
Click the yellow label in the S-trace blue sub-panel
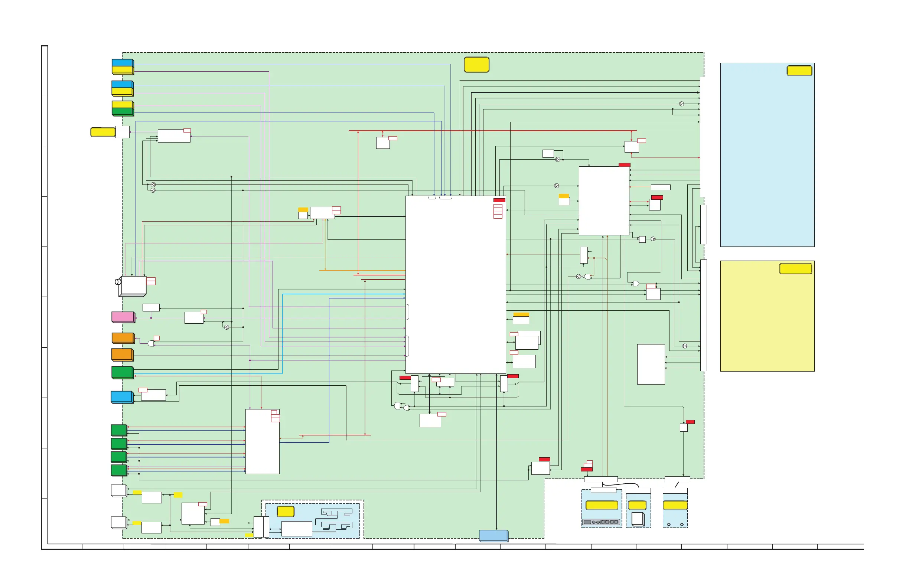tap(286, 512)
